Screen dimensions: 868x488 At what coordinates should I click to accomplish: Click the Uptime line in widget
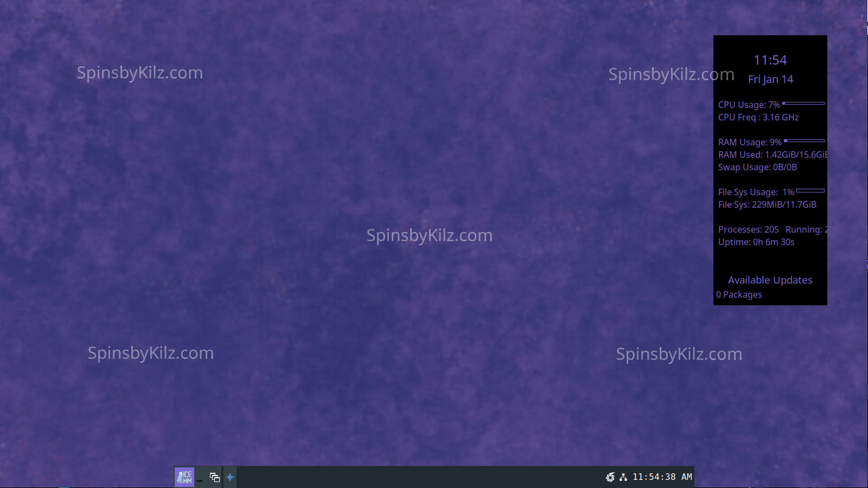point(756,242)
